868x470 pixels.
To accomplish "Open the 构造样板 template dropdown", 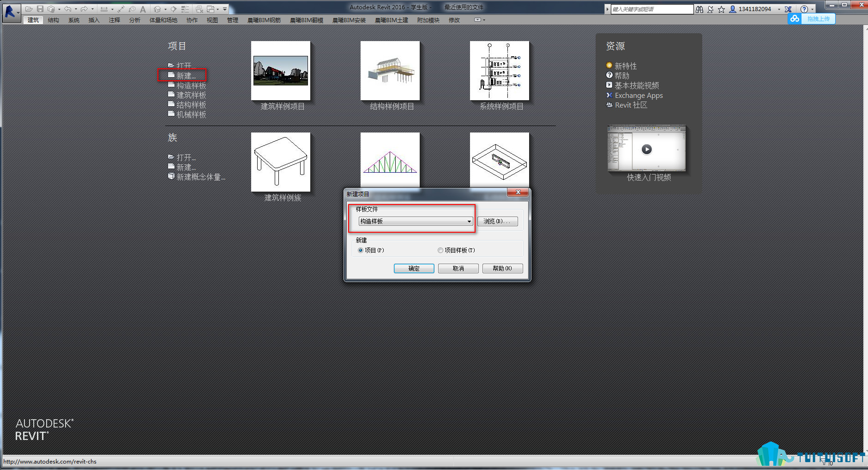I will [416, 222].
